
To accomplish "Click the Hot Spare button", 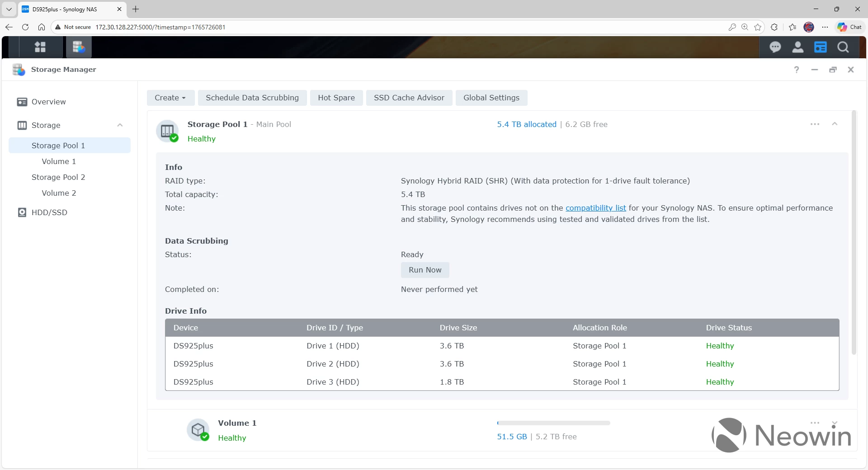I will point(336,98).
